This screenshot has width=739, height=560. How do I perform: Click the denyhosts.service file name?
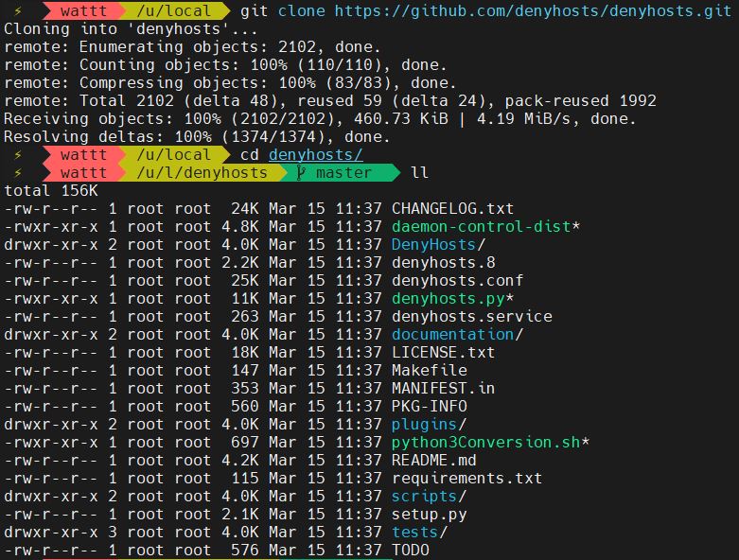[472, 317]
